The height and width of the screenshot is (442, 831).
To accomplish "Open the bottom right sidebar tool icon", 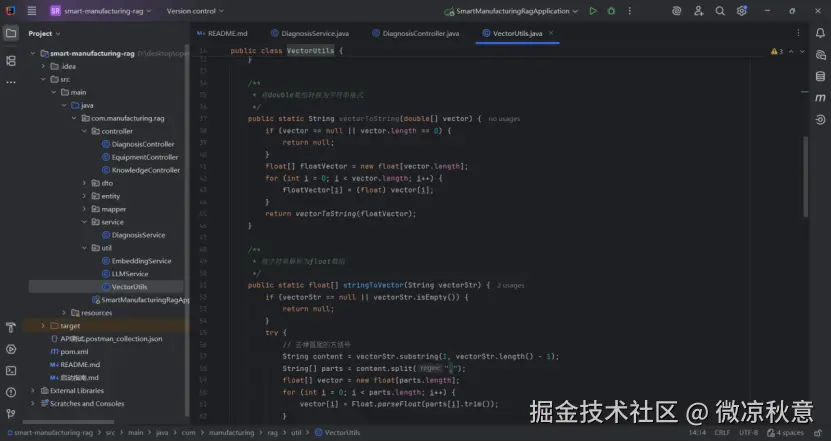I will point(820,120).
